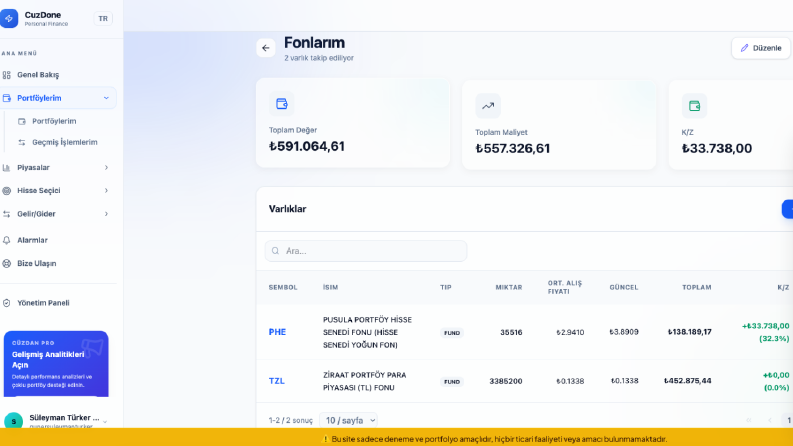Click the TZL quantity 3385200
793x446 pixels.
pos(506,381)
